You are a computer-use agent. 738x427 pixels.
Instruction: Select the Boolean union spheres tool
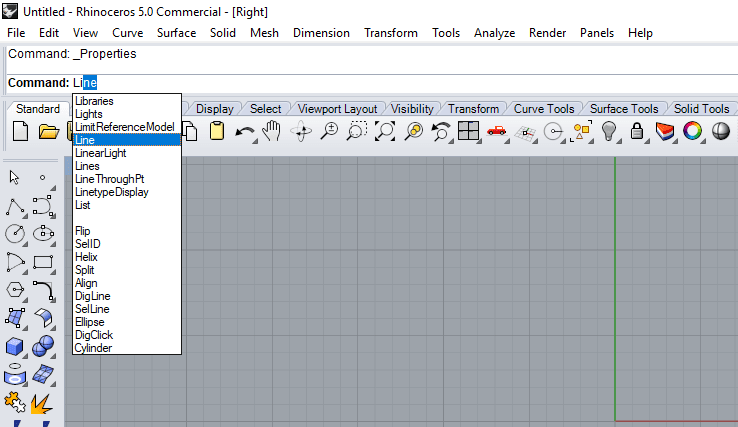click(43, 346)
